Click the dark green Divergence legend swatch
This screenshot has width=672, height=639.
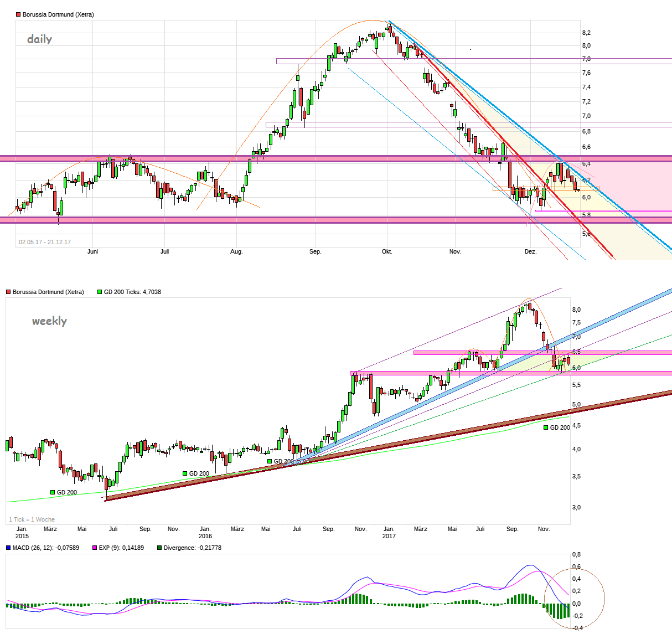point(159,548)
